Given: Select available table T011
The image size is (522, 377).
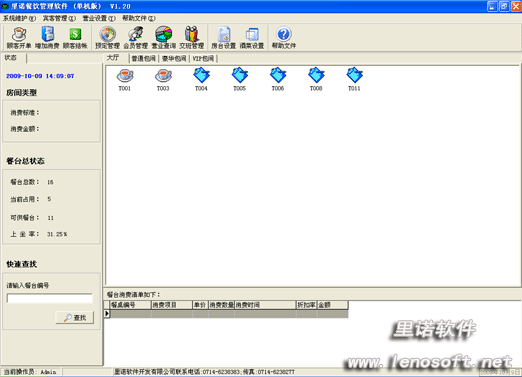Looking at the screenshot, I should (x=354, y=79).
